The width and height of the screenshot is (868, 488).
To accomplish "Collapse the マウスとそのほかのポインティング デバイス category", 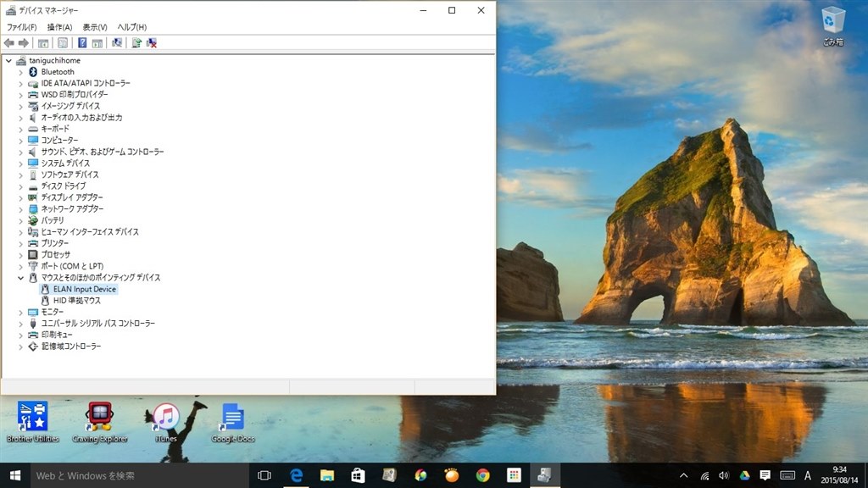I will 20,277.
